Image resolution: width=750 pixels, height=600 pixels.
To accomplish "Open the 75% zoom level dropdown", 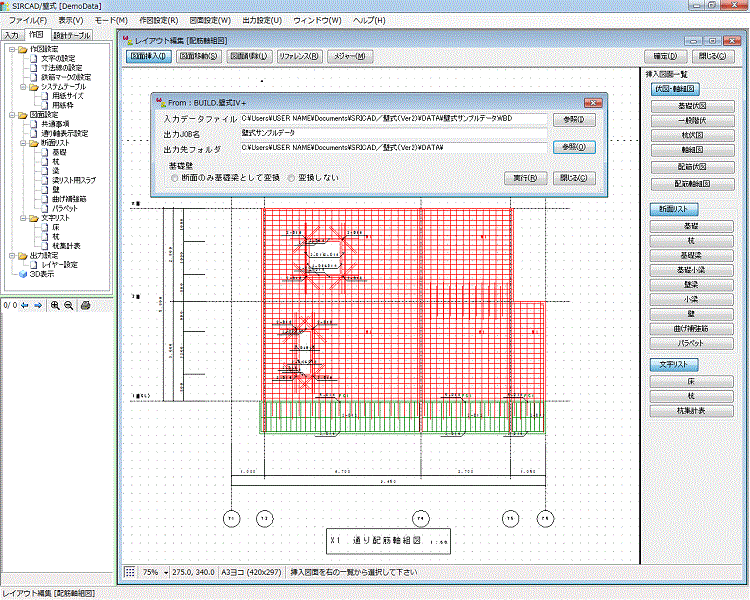I will 164,572.
